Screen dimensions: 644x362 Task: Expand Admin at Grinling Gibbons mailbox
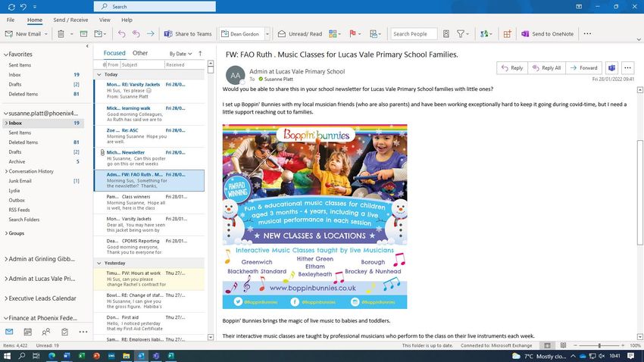pos(6,259)
